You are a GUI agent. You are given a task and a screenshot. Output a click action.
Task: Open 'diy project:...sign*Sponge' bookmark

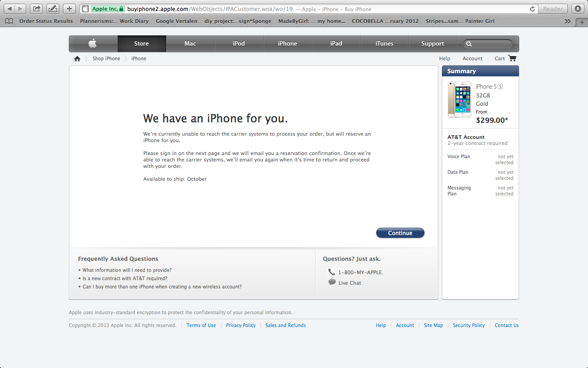(x=238, y=21)
